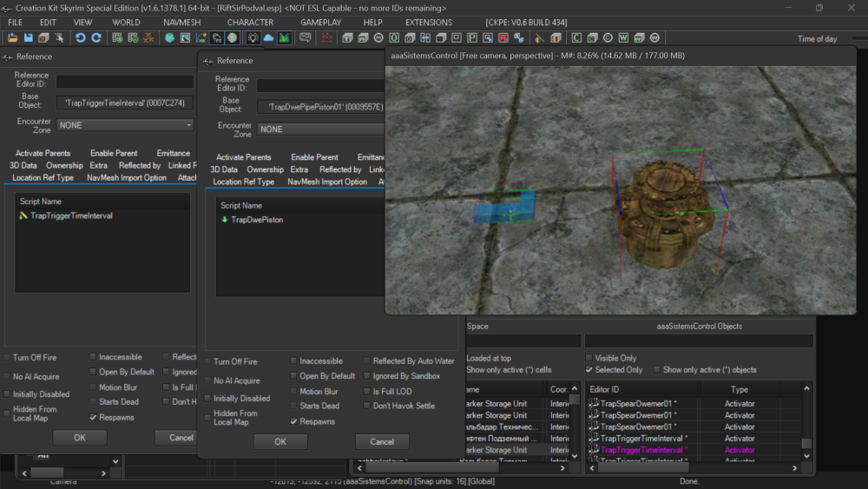Click Cancel in TrapDwePipePiston01 Reference window

click(x=382, y=441)
